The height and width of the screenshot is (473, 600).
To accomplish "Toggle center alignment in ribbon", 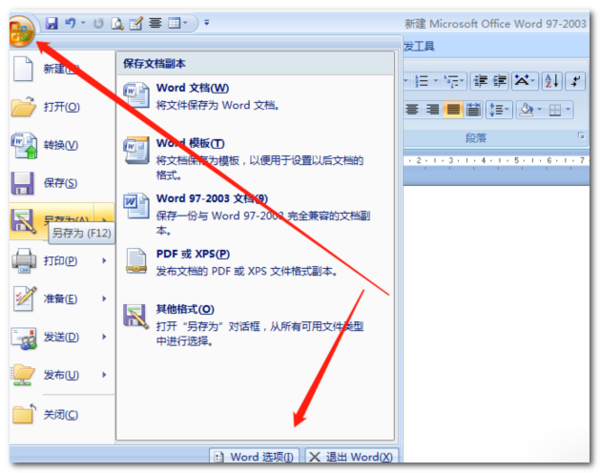I will coord(412,110).
